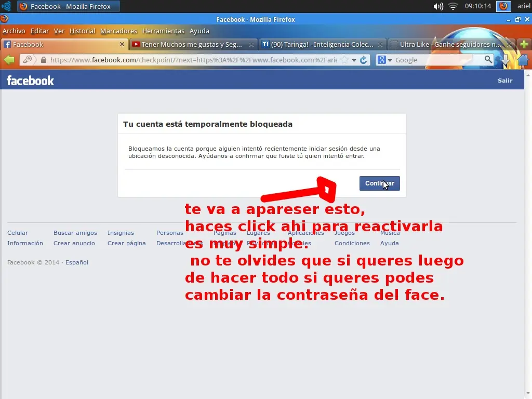532x399 pixels.
Task: Click the Información footer link
Action: click(25, 243)
